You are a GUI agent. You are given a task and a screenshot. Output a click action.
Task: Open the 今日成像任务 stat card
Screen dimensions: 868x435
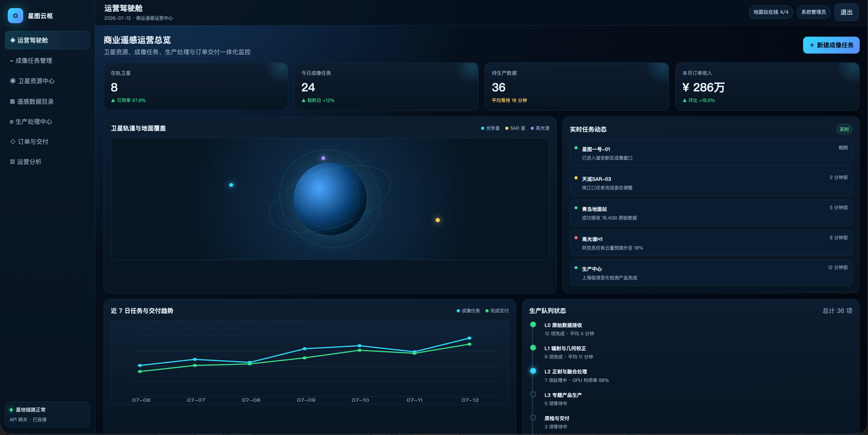pos(386,87)
